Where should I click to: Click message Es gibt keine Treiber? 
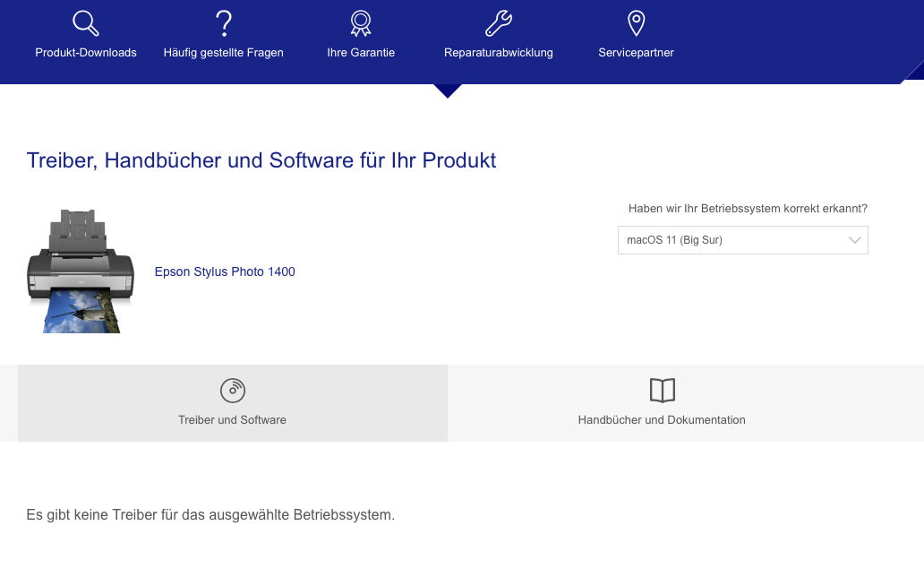point(210,515)
